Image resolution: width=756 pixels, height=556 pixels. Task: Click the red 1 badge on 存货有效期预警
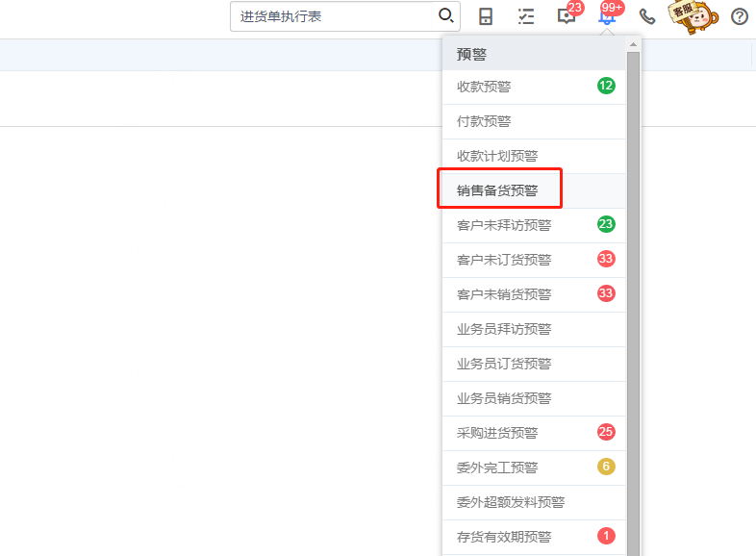click(606, 536)
